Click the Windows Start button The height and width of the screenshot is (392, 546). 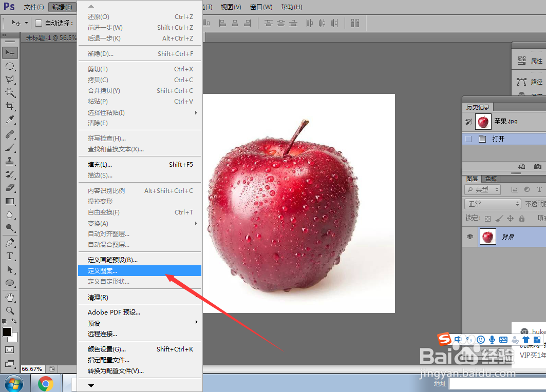pyautogui.click(x=14, y=384)
